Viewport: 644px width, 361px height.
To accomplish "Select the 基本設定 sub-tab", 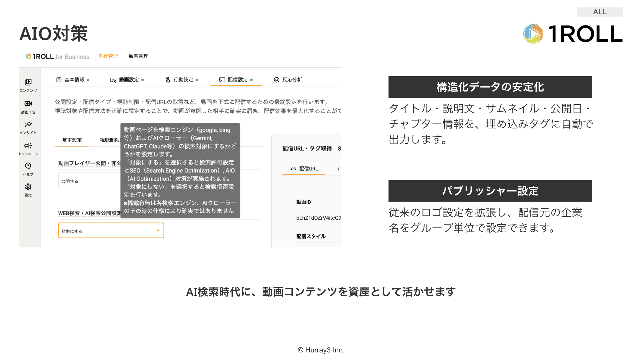I will pos(72,140).
